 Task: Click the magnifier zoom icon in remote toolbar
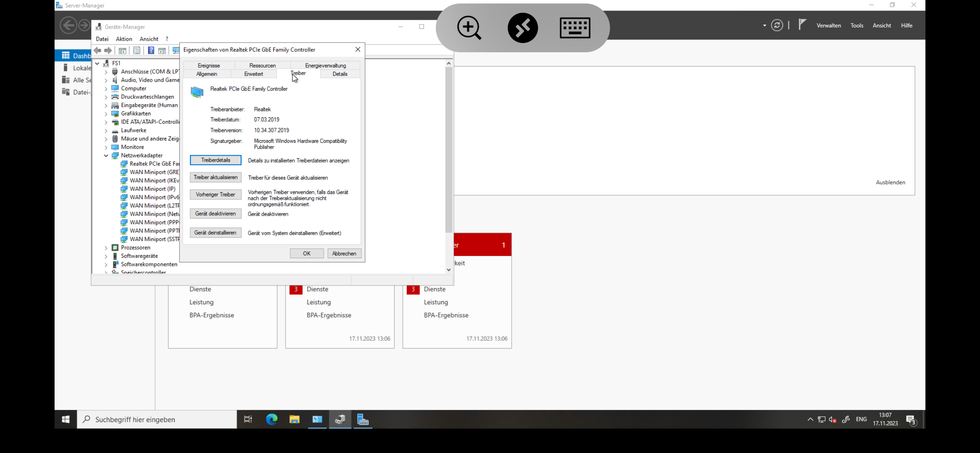click(x=469, y=28)
